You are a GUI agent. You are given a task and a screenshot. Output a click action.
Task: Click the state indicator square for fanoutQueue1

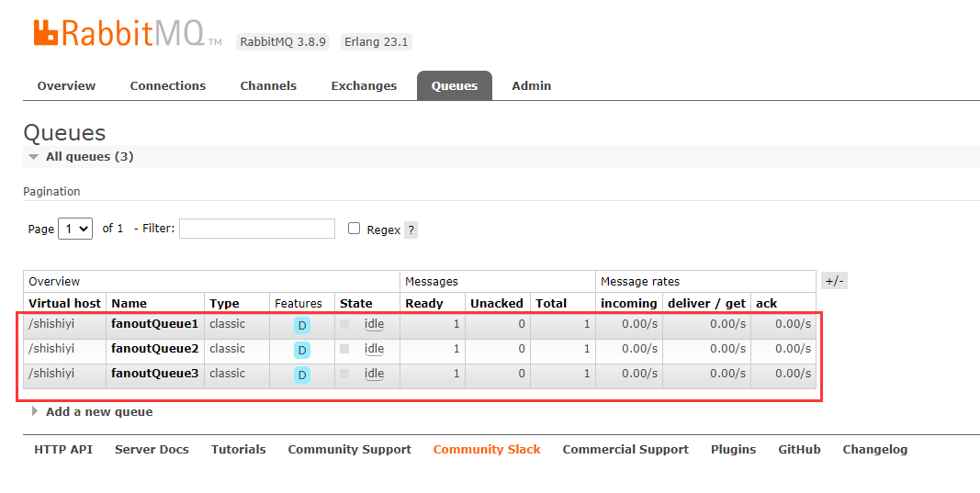tap(344, 324)
